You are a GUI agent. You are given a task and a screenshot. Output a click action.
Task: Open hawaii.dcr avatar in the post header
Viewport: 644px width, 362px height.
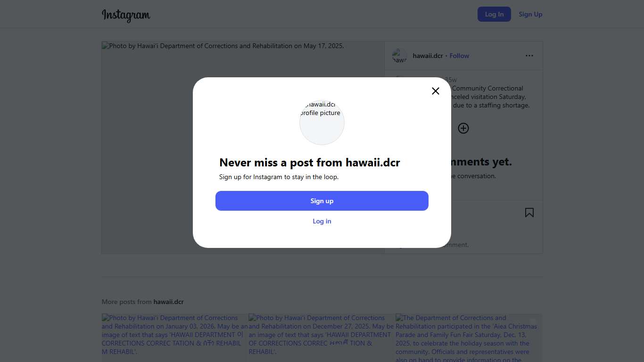[x=399, y=56]
